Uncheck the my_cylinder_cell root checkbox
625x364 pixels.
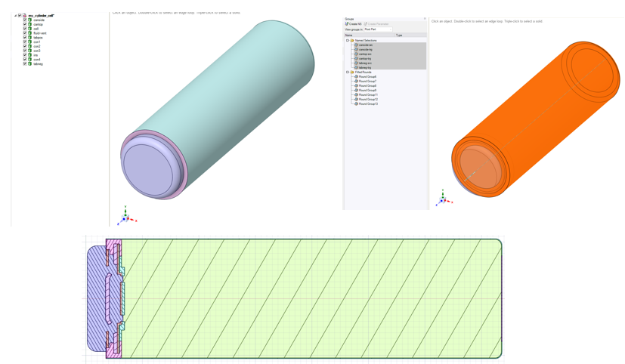(20, 16)
